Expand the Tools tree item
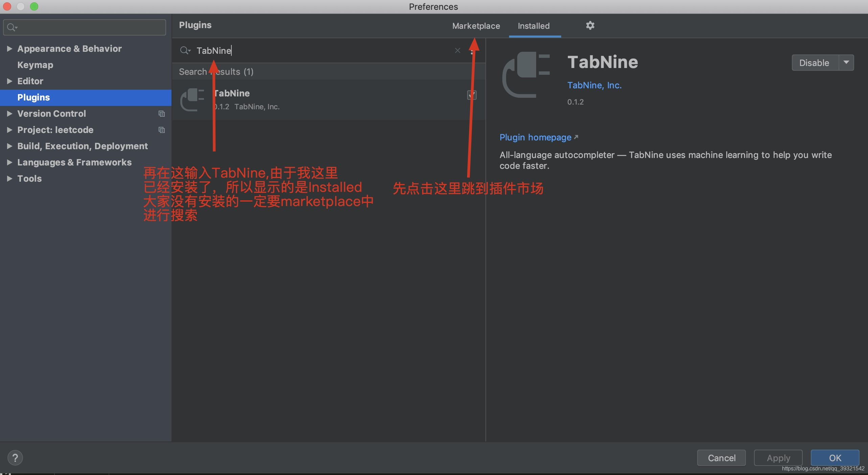 [x=9, y=179]
